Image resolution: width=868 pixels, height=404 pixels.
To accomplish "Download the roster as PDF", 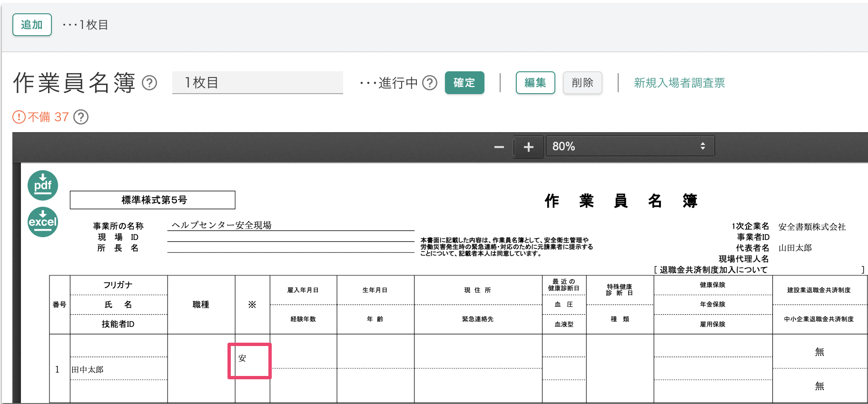I will [43, 185].
